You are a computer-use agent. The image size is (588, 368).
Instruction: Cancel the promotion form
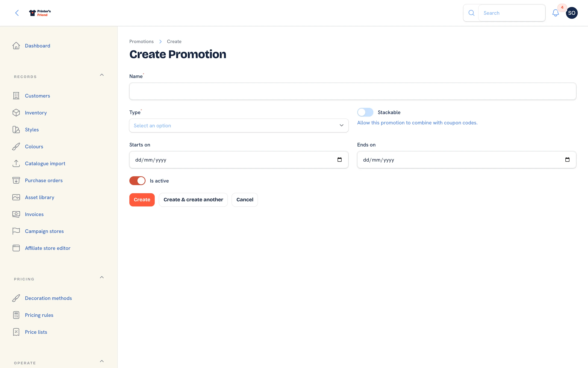coord(245,200)
